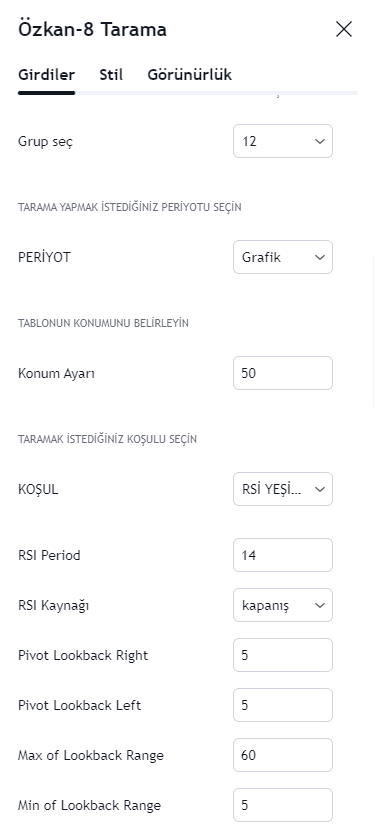Click the Pivot Lookback Right field
This screenshot has width=374, height=836.
(283, 655)
